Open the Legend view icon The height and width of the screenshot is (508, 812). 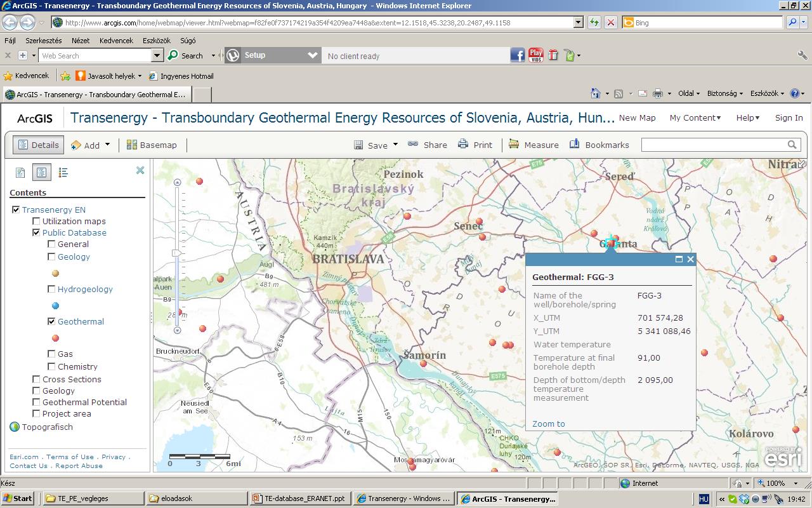coord(63,172)
